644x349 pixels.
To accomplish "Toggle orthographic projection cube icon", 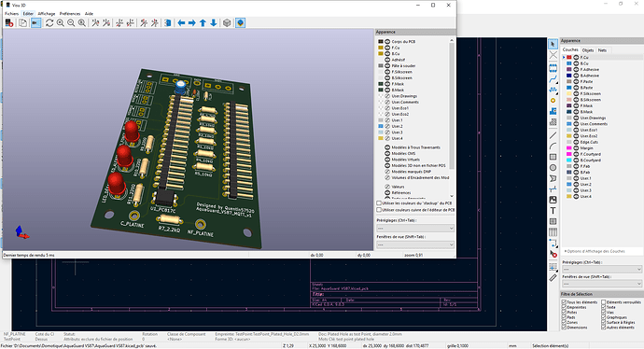I will (x=227, y=23).
